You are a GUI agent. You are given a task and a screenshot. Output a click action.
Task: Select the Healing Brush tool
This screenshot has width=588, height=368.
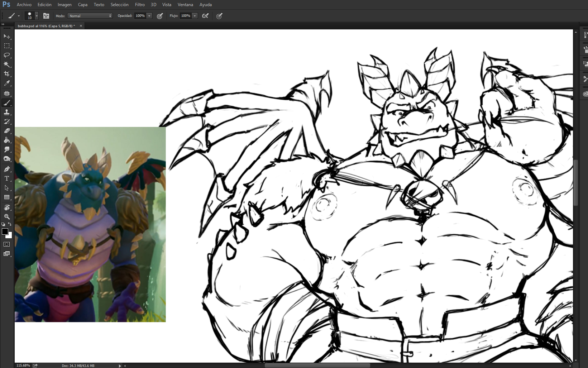[x=7, y=94]
